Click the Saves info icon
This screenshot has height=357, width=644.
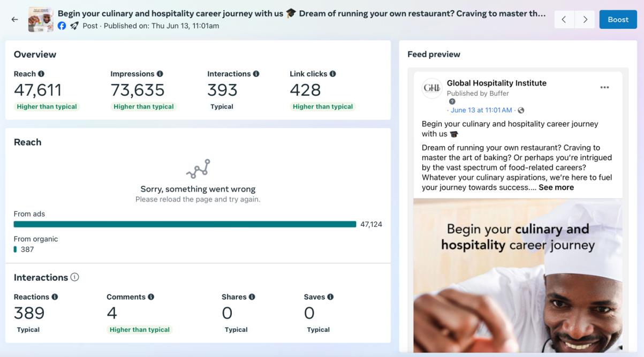[x=330, y=297]
